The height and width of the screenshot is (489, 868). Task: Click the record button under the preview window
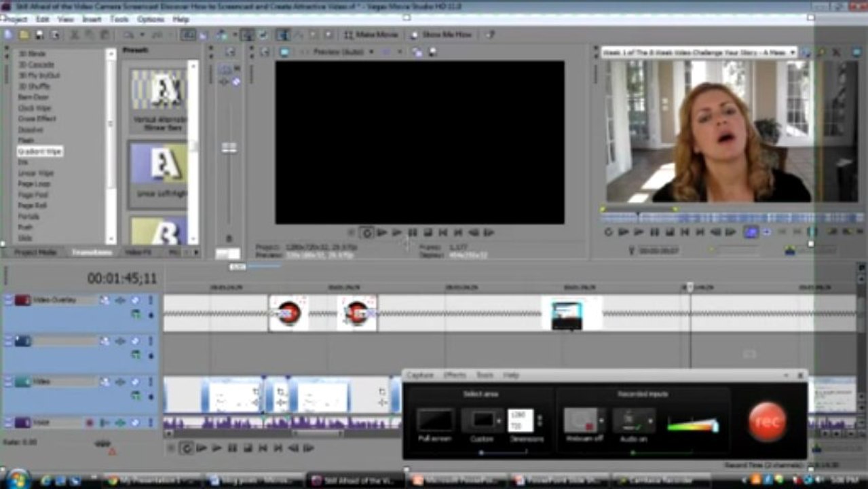tap(351, 232)
